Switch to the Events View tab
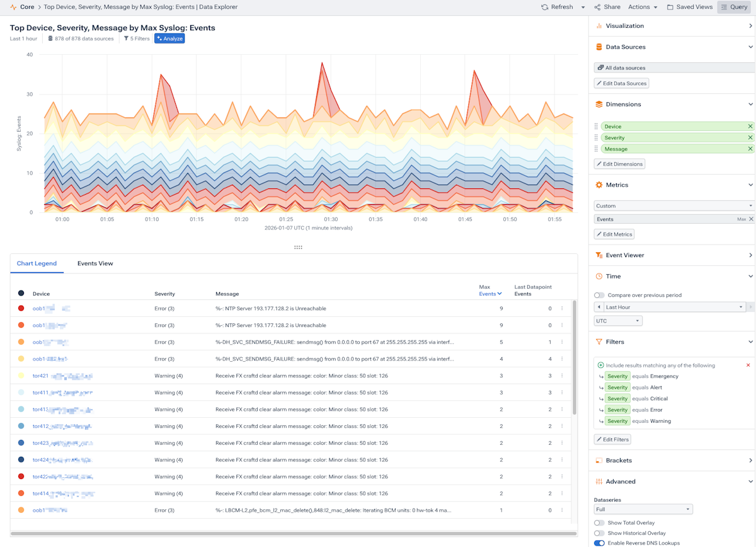 coord(95,263)
